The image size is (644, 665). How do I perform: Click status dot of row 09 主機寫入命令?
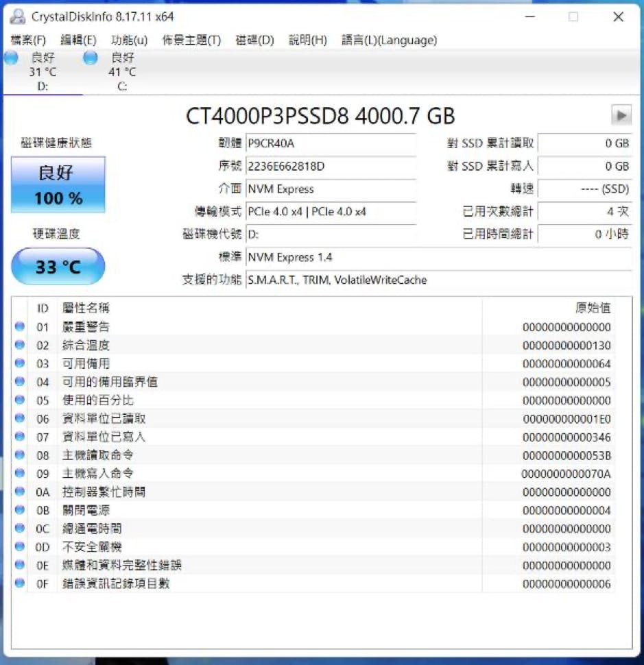19,473
